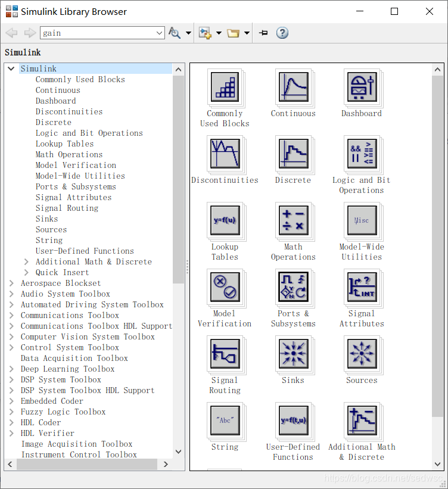
Task: Click the tree panel scroll-down arrow
Action: [x=179, y=451]
